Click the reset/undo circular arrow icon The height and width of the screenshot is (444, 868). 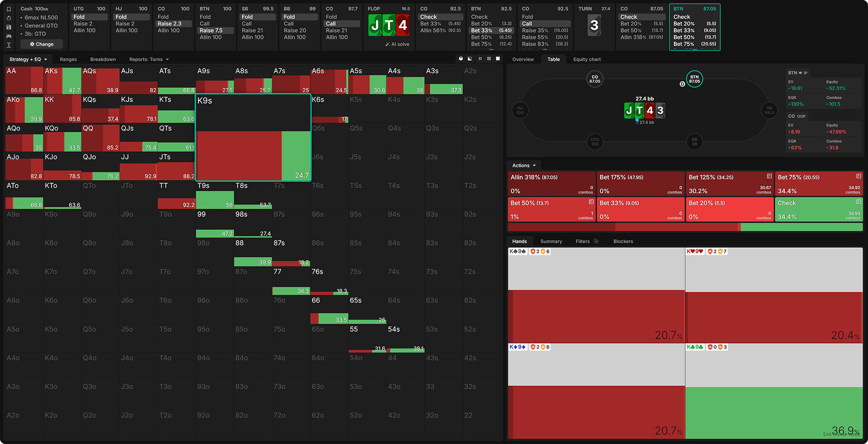point(9,18)
